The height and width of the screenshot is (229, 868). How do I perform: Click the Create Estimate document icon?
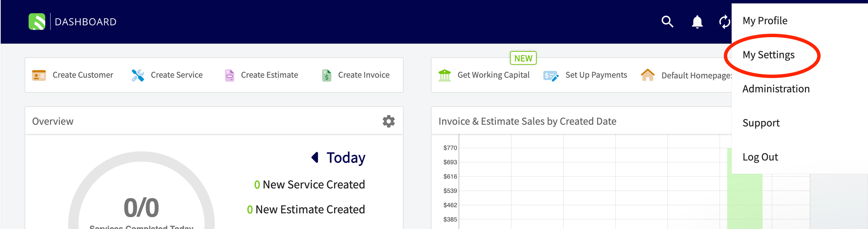[x=229, y=75]
